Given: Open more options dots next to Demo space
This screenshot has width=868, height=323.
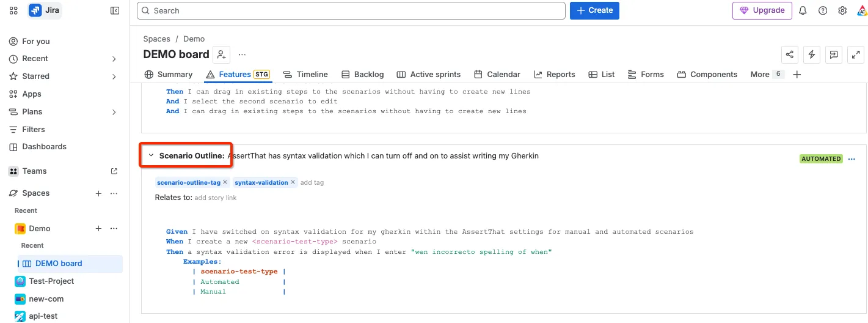Looking at the screenshot, I should click(x=114, y=229).
